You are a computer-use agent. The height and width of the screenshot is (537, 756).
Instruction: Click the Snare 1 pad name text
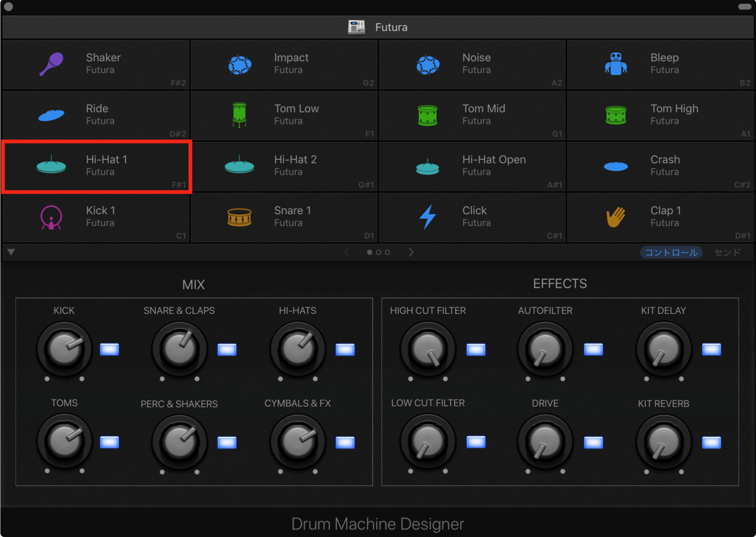pyautogui.click(x=292, y=211)
